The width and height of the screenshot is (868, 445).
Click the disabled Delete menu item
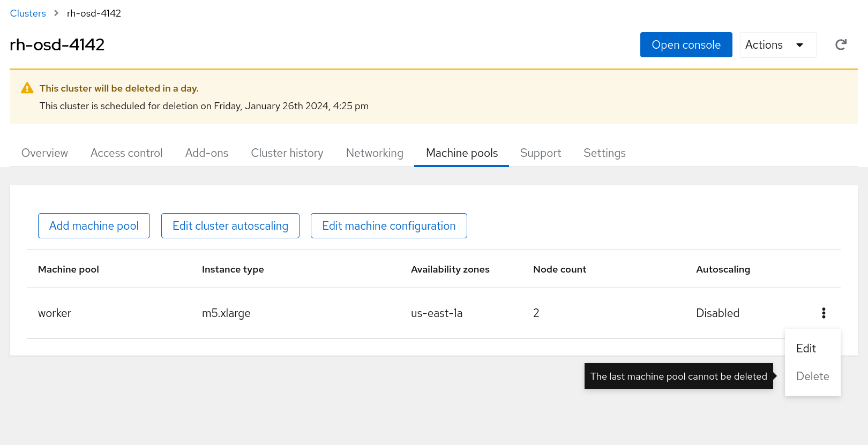click(x=812, y=376)
